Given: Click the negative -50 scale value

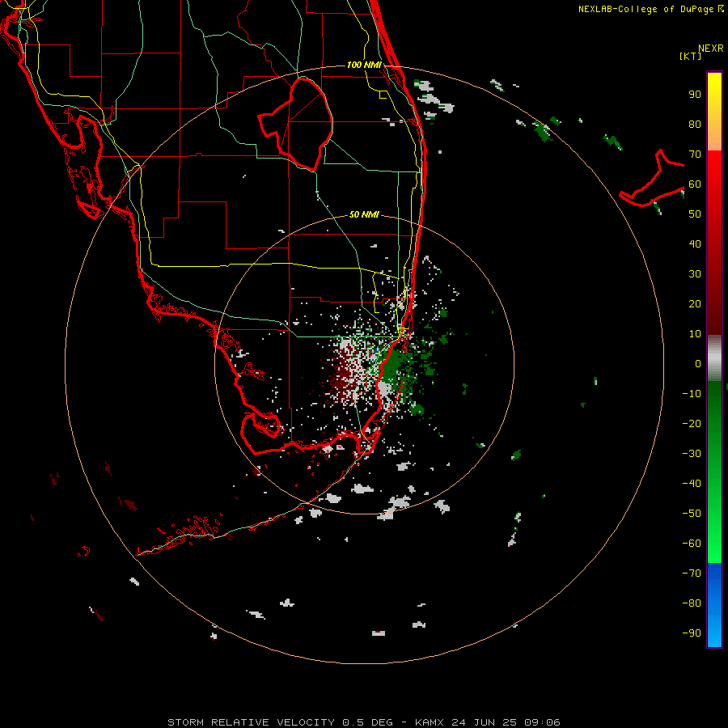Looking at the screenshot, I should click(x=692, y=513).
